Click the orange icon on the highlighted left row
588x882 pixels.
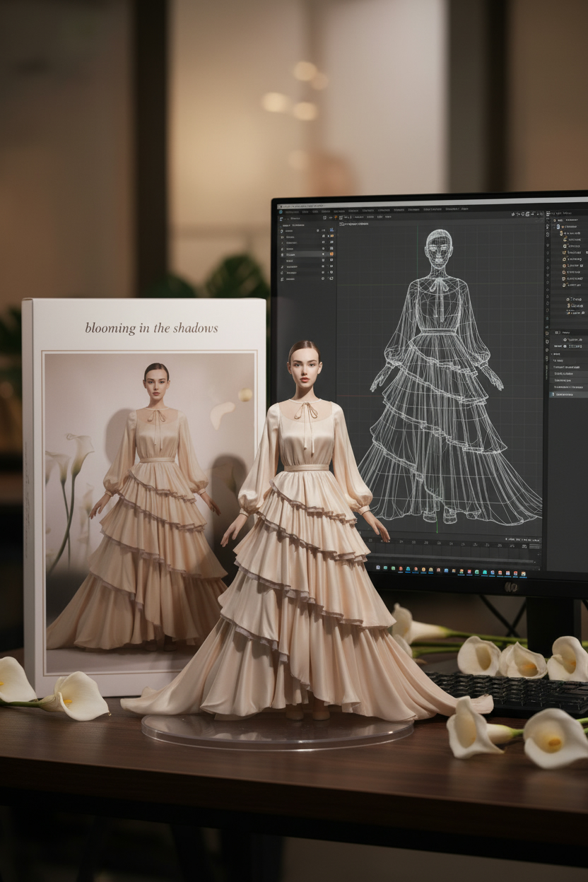point(331,254)
